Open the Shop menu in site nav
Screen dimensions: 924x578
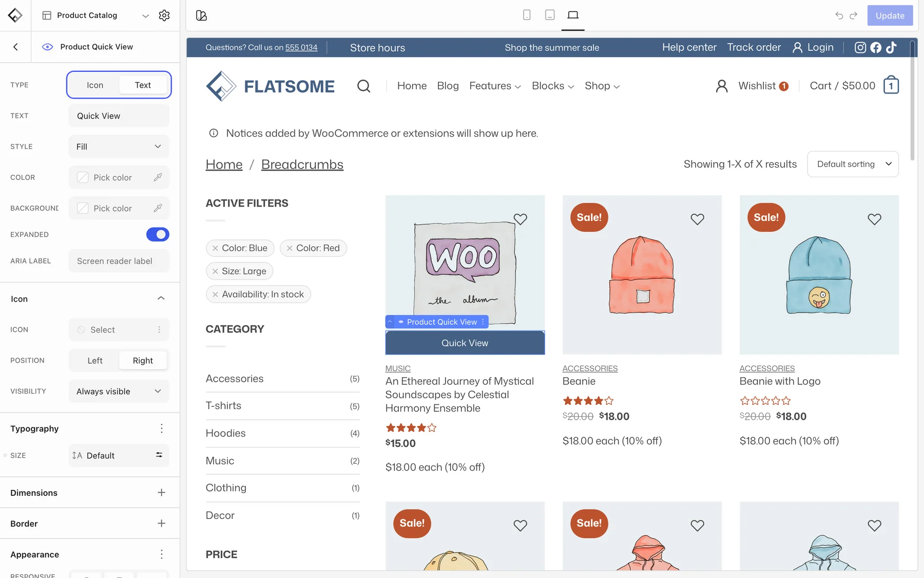(x=602, y=86)
